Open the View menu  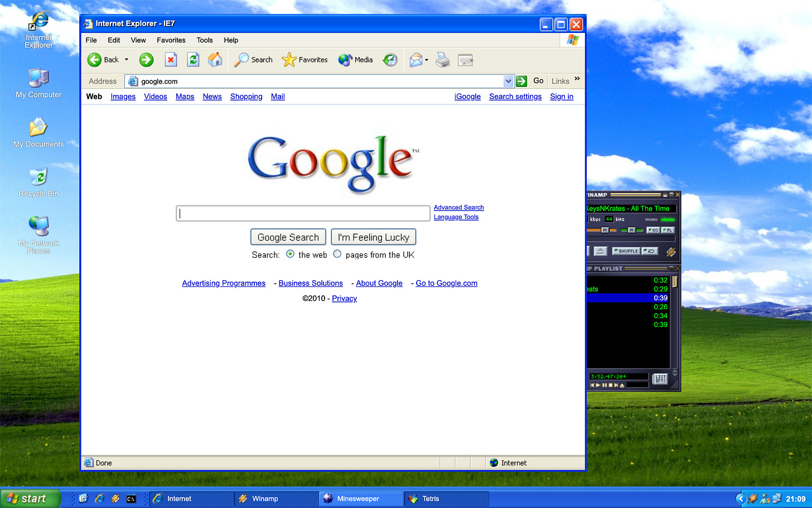coord(138,40)
